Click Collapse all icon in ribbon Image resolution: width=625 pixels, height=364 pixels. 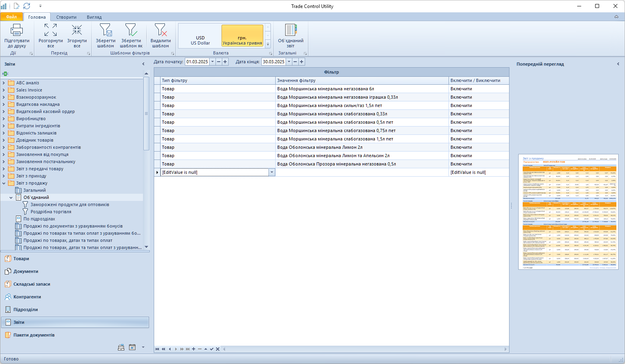click(77, 30)
